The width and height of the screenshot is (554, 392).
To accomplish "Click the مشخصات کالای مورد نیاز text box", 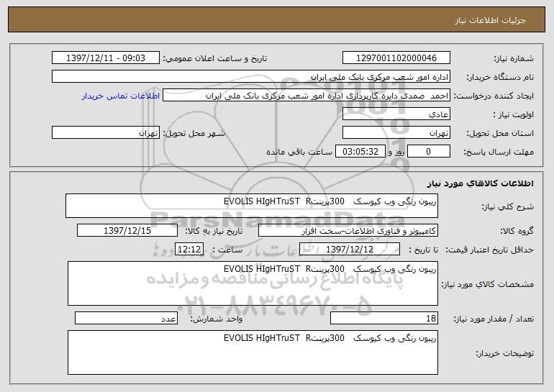I will pos(253,283).
